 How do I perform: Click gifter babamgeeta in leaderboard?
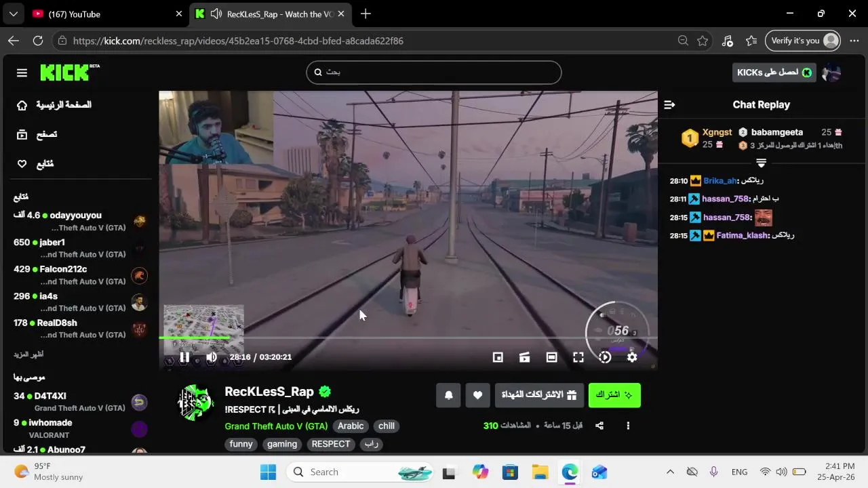click(x=777, y=132)
